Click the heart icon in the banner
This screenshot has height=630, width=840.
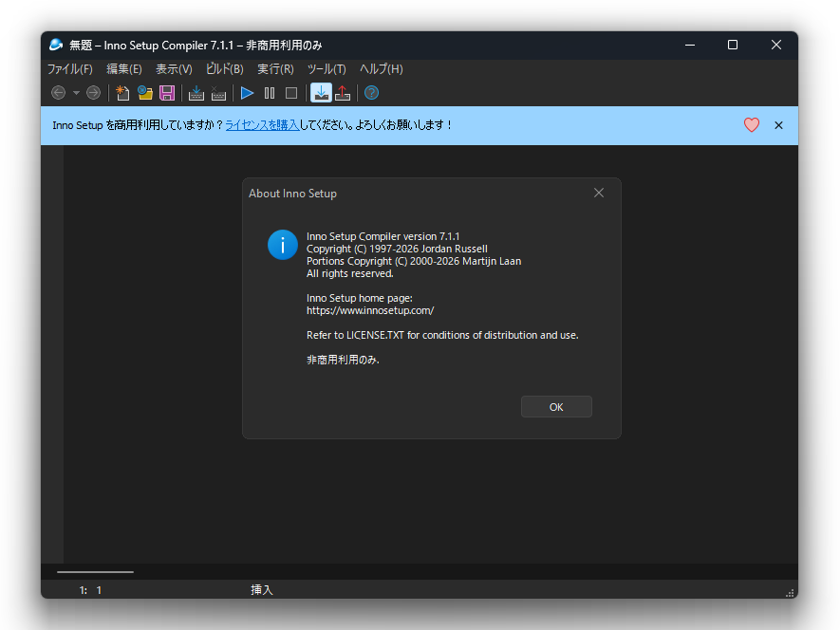752,125
